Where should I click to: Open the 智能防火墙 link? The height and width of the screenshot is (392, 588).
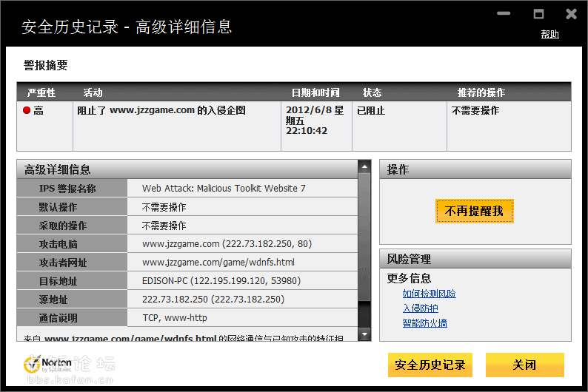424,323
